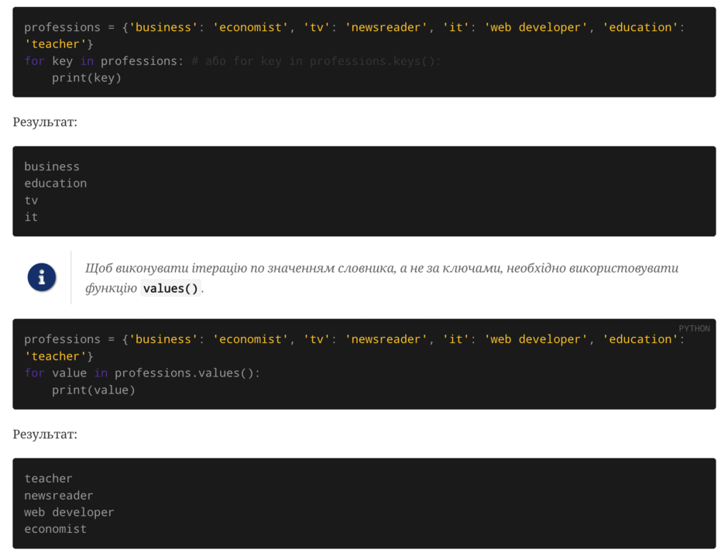The width and height of the screenshot is (728, 560).
Task: Click the output line business
Action: click(52, 167)
